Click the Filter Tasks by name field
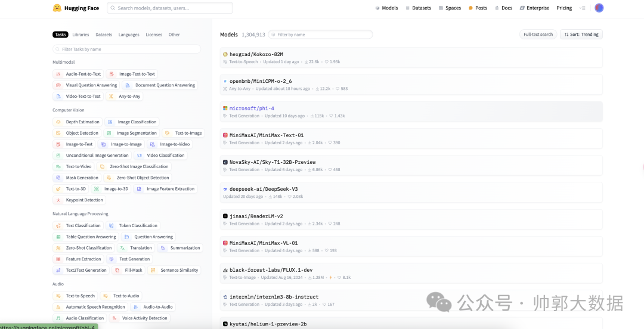 click(x=126, y=49)
